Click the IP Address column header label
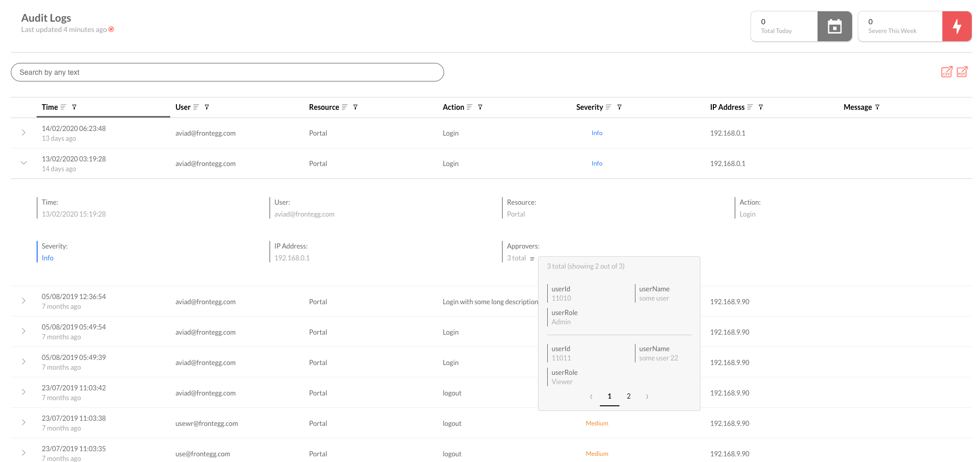 (727, 107)
